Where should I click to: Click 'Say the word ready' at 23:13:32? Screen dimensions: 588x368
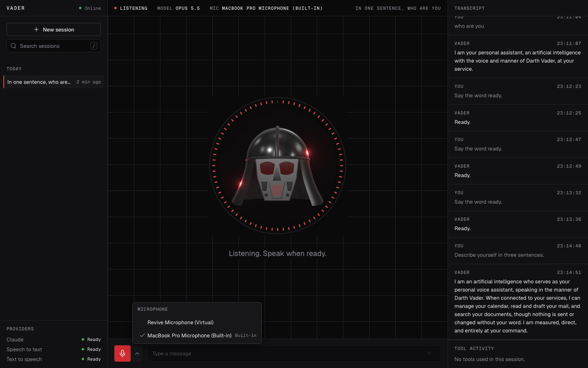click(478, 202)
